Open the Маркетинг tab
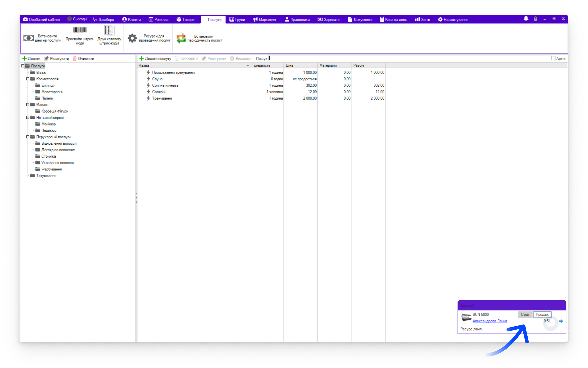The width and height of the screenshot is (588, 368). [x=265, y=20]
